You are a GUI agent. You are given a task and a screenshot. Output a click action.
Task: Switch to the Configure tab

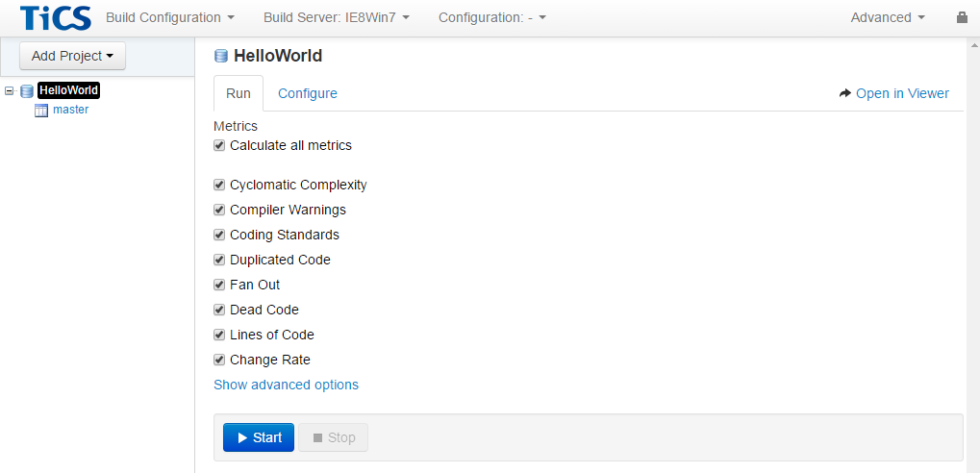308,93
